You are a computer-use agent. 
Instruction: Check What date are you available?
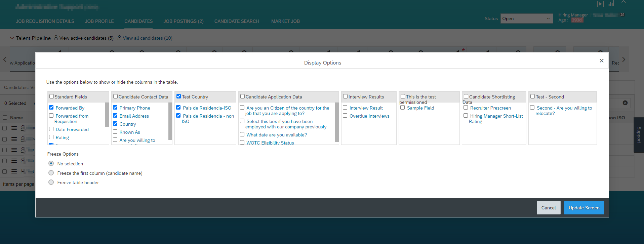coord(242,134)
